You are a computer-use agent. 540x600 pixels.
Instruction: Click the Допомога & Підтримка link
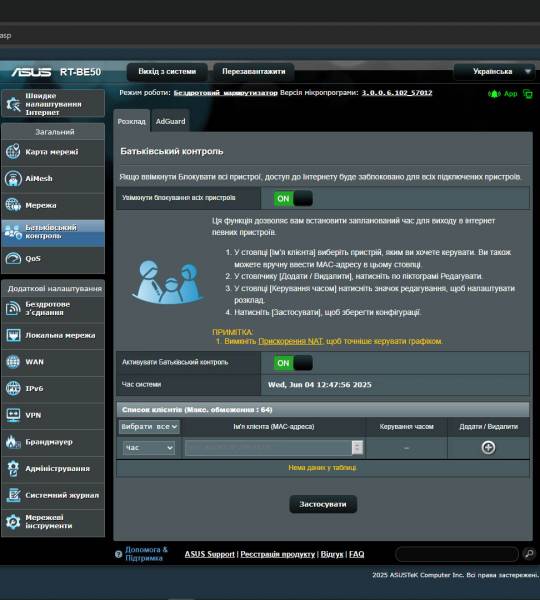coord(147,554)
